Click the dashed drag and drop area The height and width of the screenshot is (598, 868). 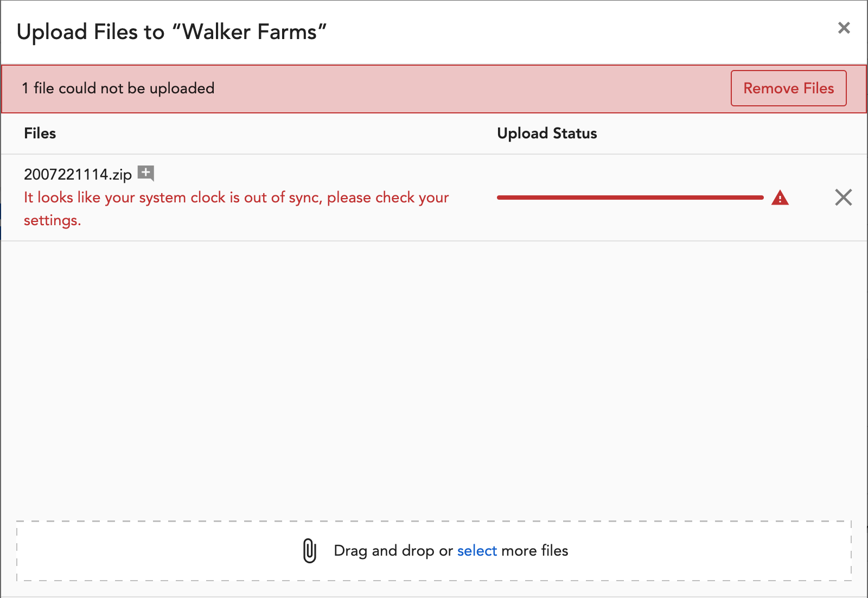434,550
